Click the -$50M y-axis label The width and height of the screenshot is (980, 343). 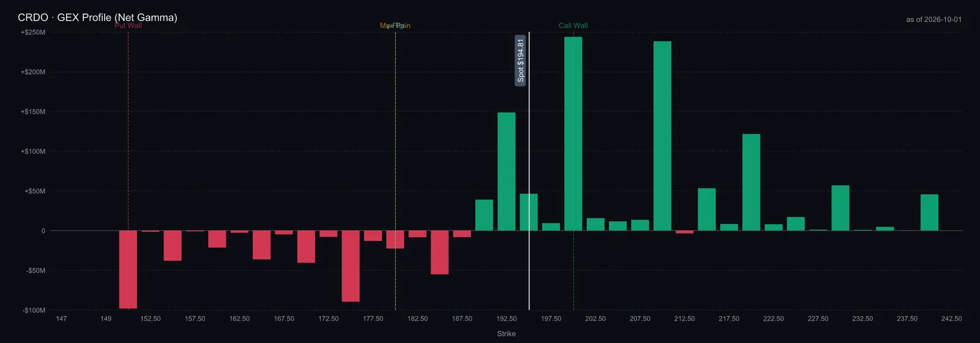pyautogui.click(x=36, y=271)
